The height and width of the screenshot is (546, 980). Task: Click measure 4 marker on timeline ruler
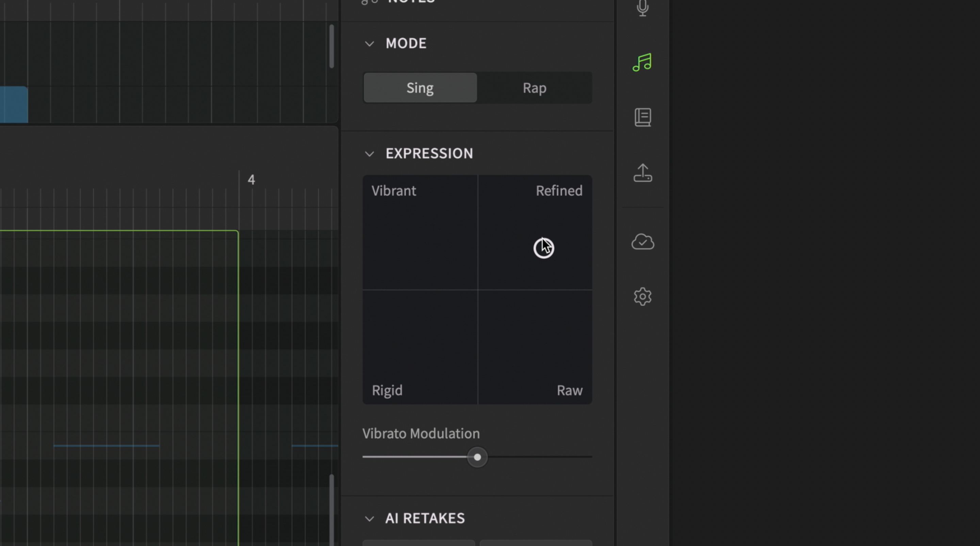(251, 180)
